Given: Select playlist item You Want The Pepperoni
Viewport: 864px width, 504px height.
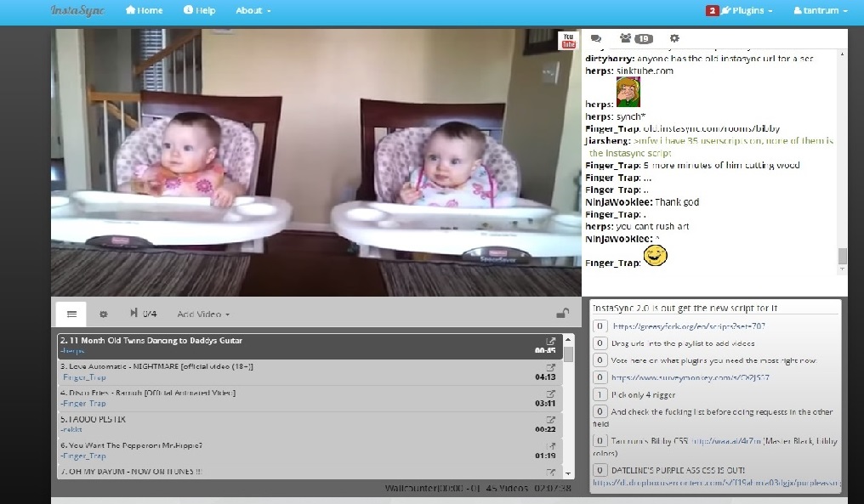Looking at the screenshot, I should pos(310,450).
